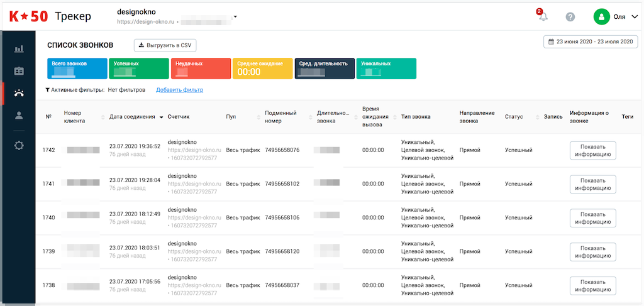
Task: Select the Сред. длительность dark tile
Action: coord(325,68)
